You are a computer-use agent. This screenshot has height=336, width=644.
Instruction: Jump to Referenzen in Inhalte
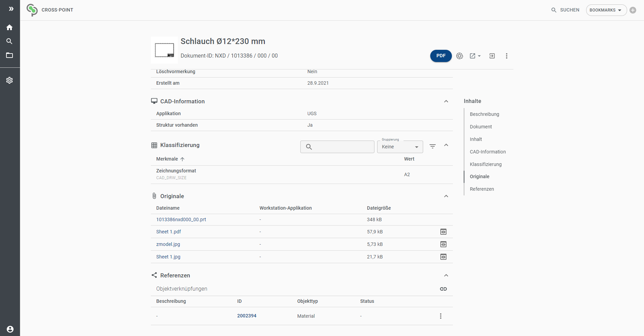(x=482, y=189)
